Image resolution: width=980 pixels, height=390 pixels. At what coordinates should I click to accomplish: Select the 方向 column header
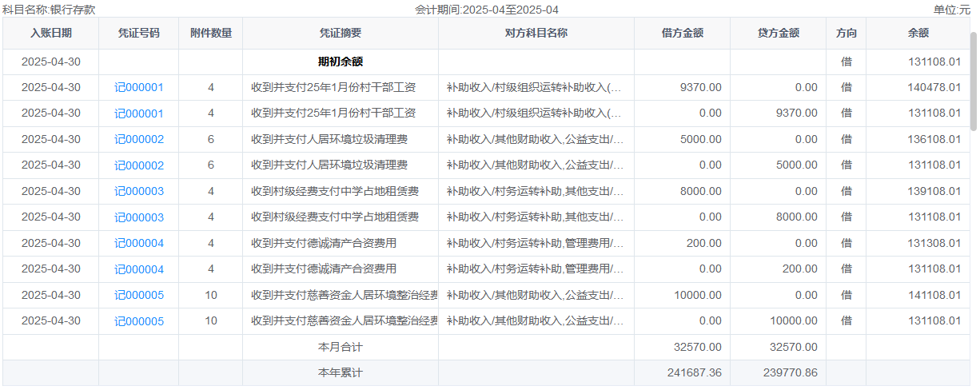point(846,34)
